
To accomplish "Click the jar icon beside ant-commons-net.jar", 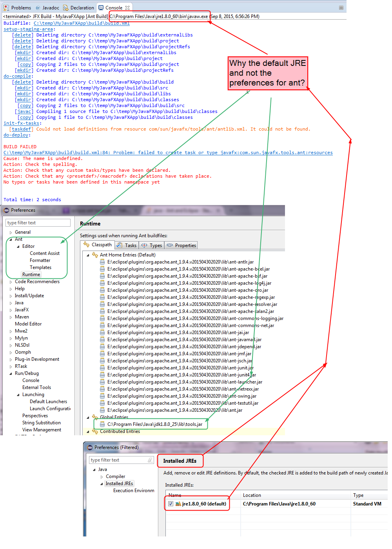I will coord(102,325).
